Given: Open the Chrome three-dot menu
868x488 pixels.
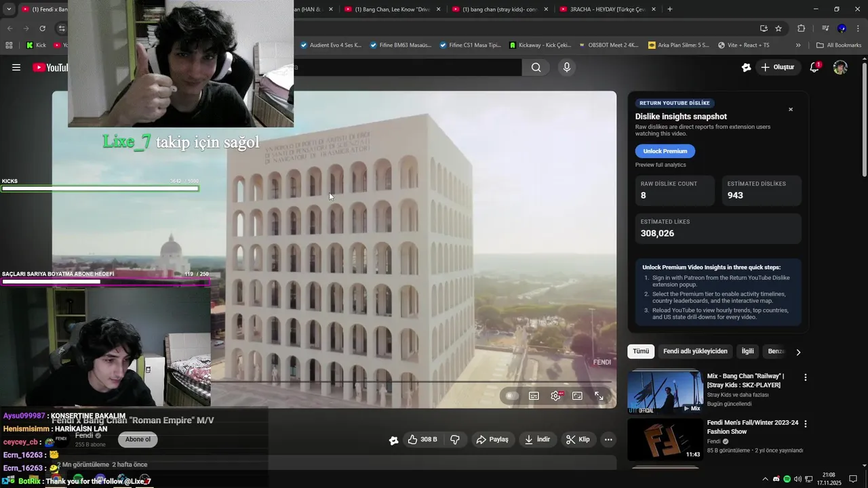Looking at the screenshot, I should click(x=858, y=28).
